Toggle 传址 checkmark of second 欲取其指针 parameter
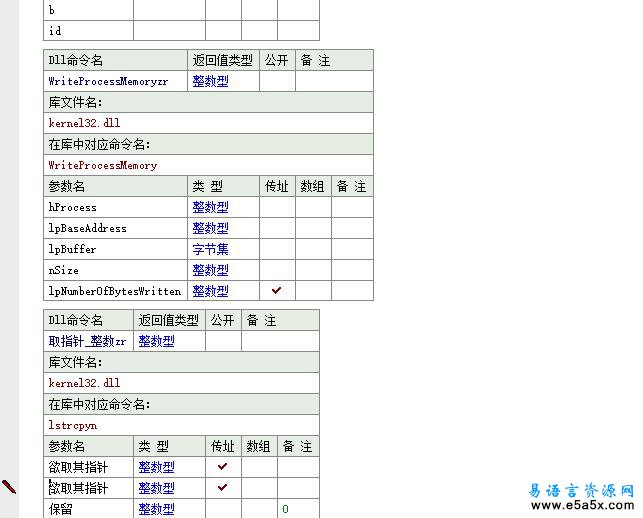This screenshot has height=518, width=643. (x=222, y=487)
